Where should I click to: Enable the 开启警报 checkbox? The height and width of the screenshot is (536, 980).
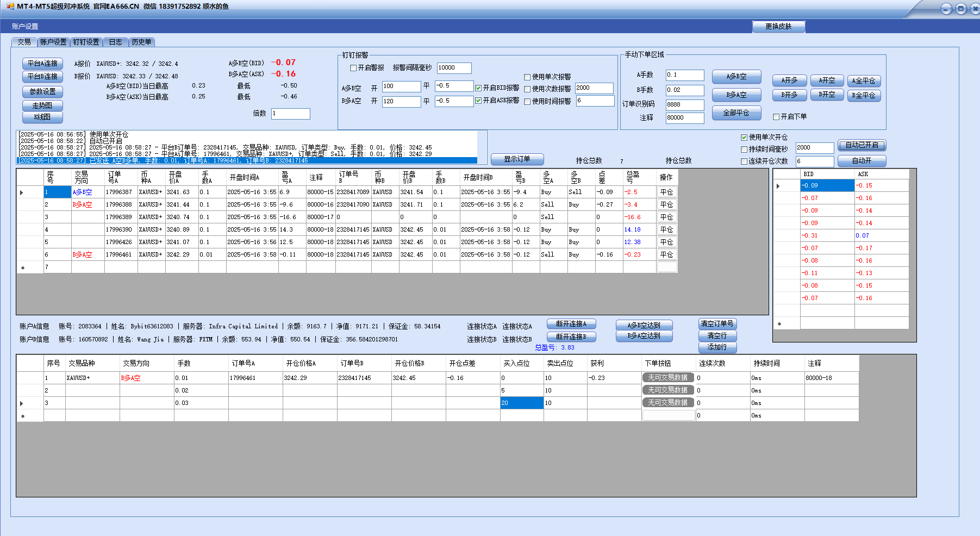pos(353,68)
